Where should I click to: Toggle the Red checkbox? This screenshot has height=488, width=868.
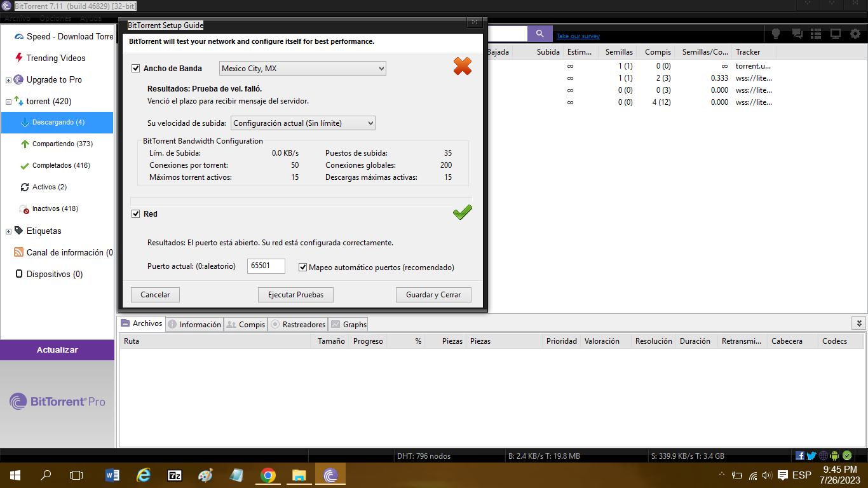point(135,214)
